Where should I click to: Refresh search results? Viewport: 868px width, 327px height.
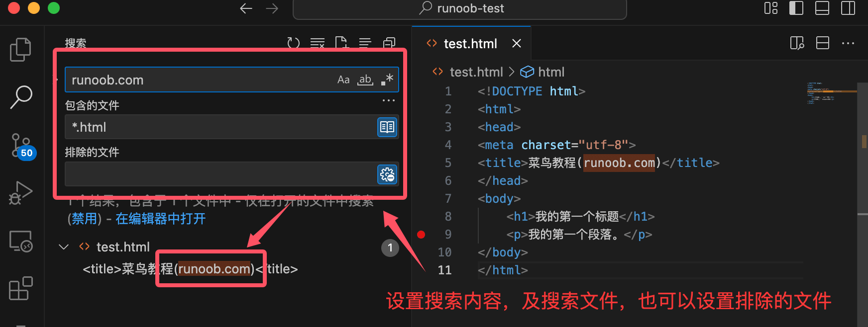point(294,43)
